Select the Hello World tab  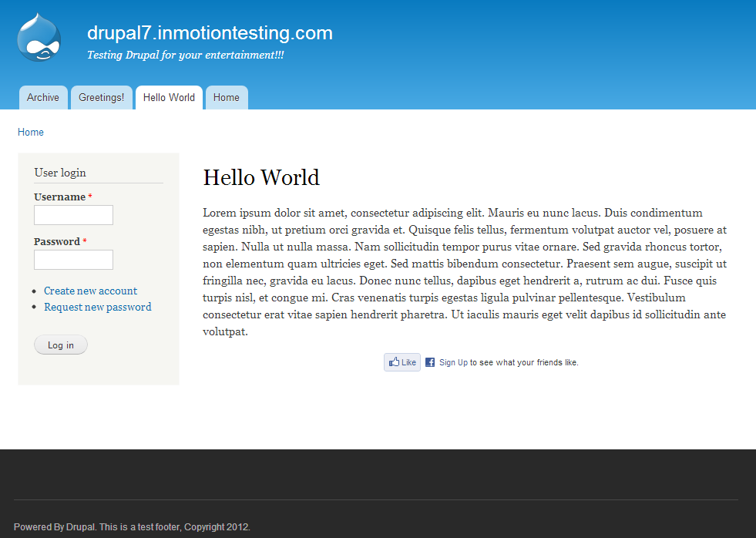pos(169,98)
